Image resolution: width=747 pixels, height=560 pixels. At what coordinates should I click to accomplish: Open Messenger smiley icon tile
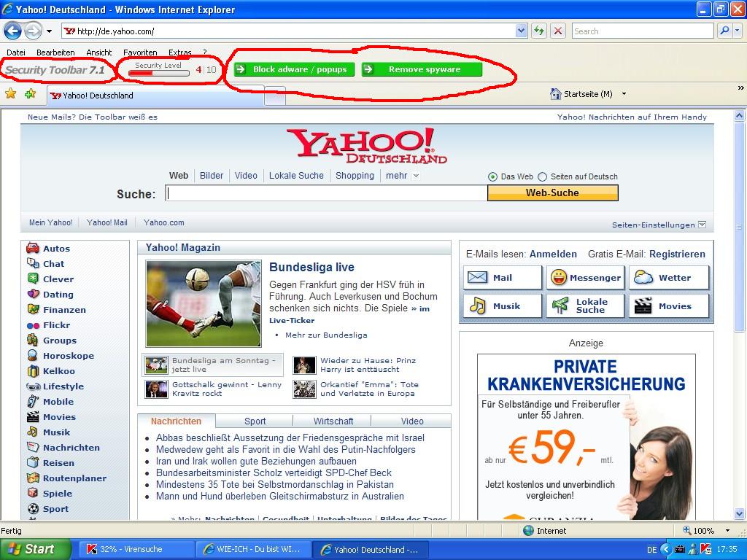point(585,278)
